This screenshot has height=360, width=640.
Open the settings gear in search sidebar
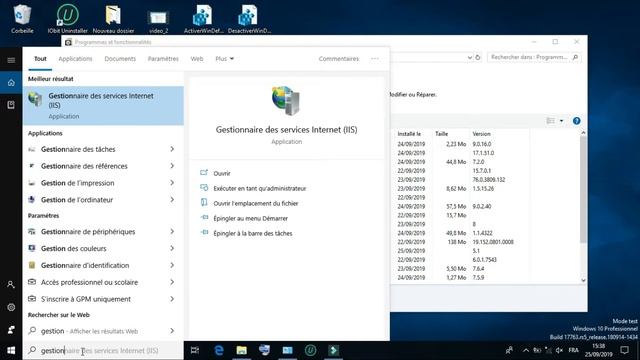pyautogui.click(x=11, y=307)
